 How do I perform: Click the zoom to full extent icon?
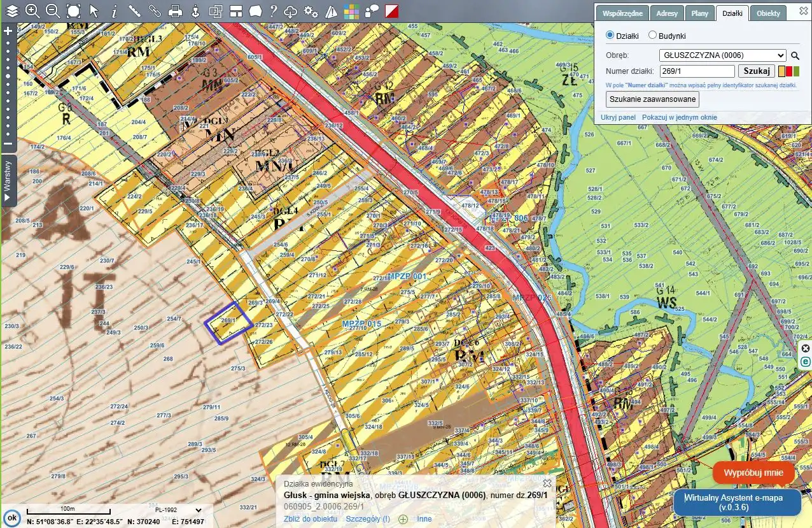[74, 11]
